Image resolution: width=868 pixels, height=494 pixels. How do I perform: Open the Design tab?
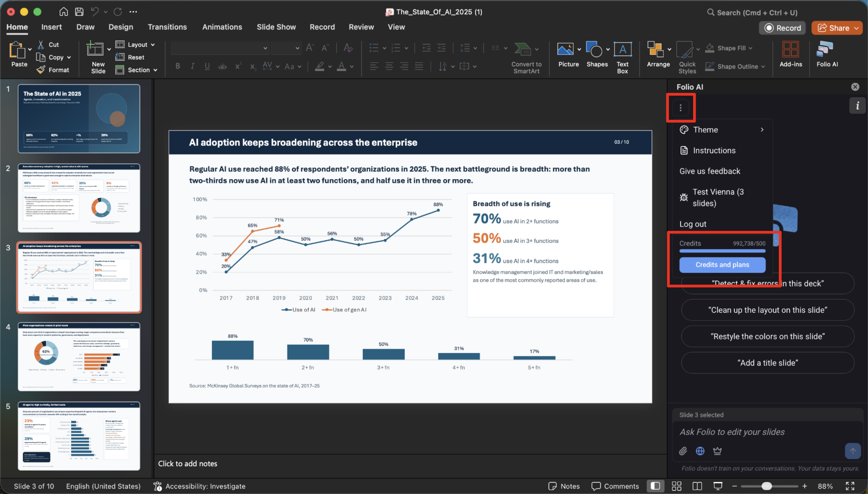point(121,27)
